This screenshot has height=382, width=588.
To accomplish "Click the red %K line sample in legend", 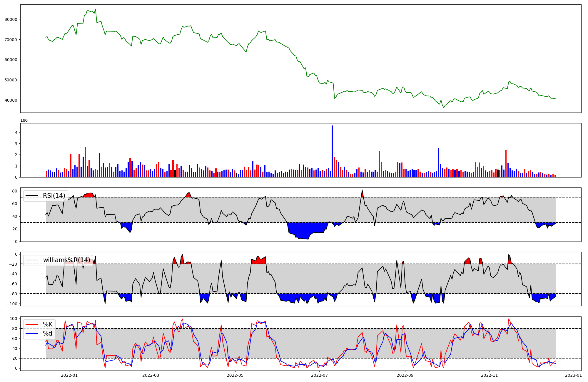I will (x=32, y=324).
